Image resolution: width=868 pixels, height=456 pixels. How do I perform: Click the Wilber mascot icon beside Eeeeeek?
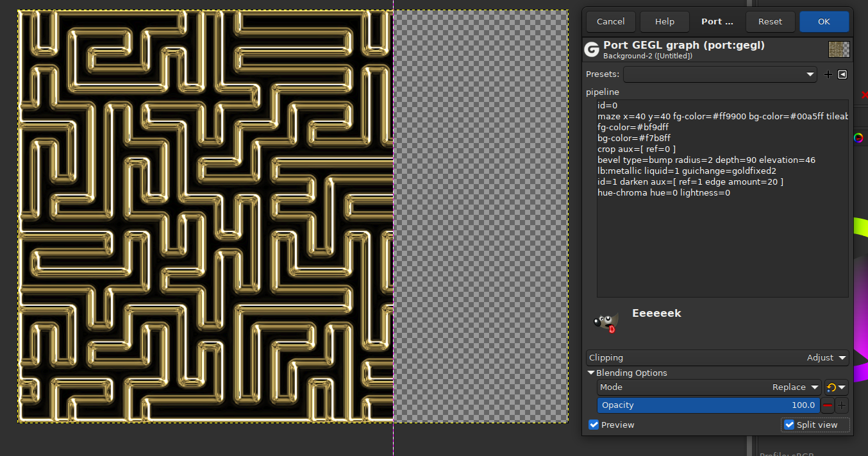(x=605, y=323)
